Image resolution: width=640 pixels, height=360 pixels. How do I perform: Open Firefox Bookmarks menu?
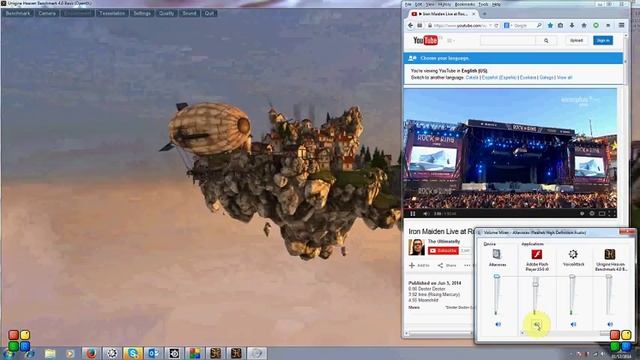click(464, 4)
